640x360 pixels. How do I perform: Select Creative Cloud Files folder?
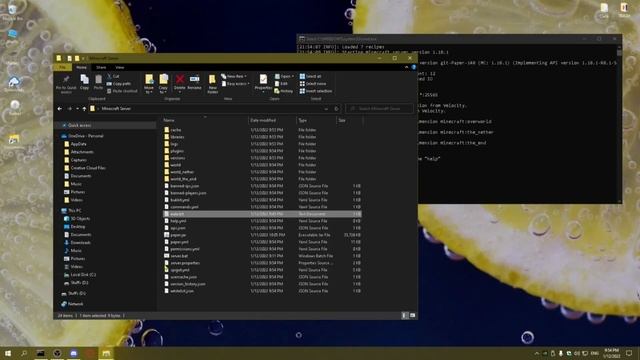[88, 168]
